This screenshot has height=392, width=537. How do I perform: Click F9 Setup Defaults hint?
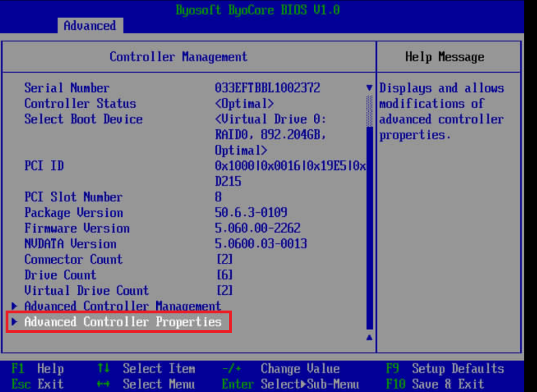click(445, 369)
